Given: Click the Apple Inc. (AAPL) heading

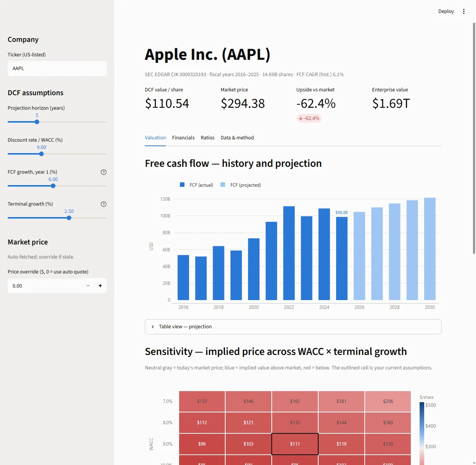Looking at the screenshot, I should [208, 55].
